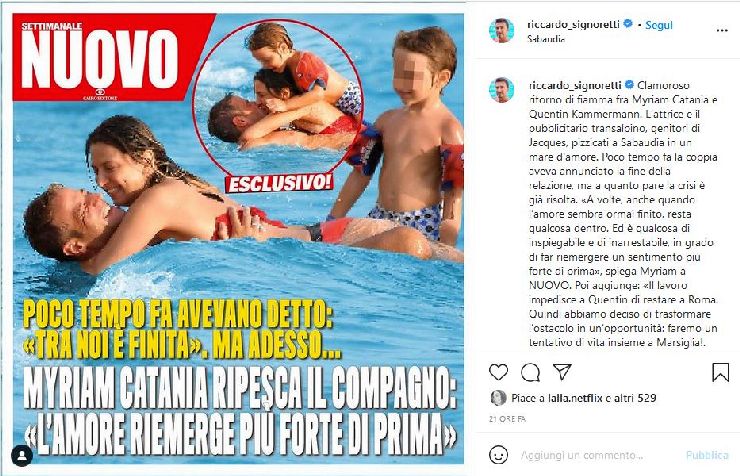Screen dimensions: 740x476
Task: Click the Pubblica button
Action: 707,455
